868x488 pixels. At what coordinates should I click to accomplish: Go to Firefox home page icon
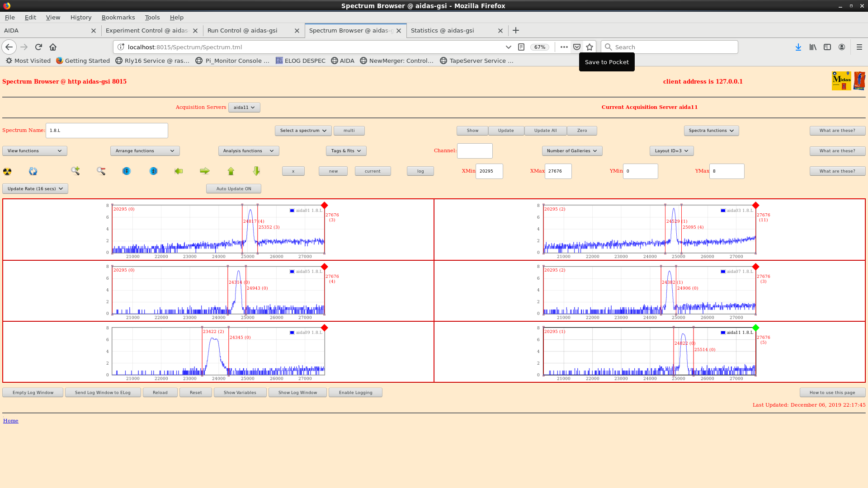(53, 47)
